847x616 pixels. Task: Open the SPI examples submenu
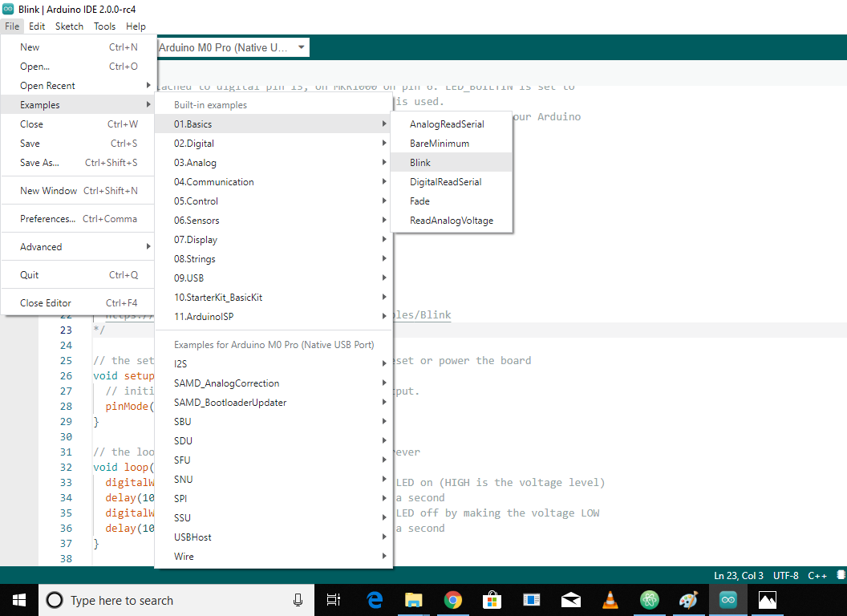274,499
